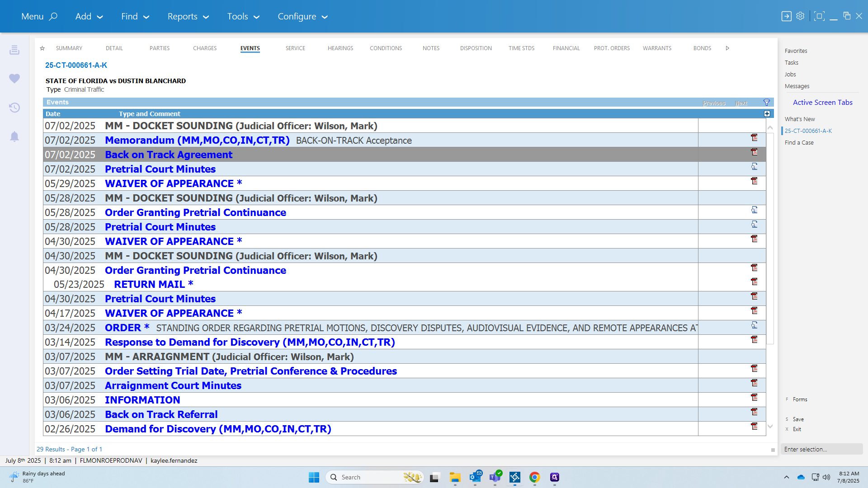Switch to the PARTIES tab
This screenshot has height=488, width=868.
tap(160, 48)
